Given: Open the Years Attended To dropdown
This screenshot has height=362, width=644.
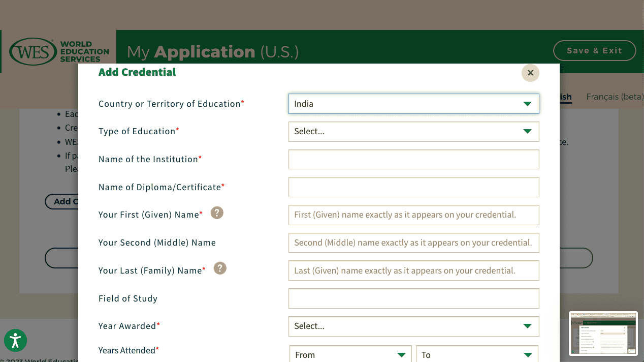Looking at the screenshot, I should (476, 354).
